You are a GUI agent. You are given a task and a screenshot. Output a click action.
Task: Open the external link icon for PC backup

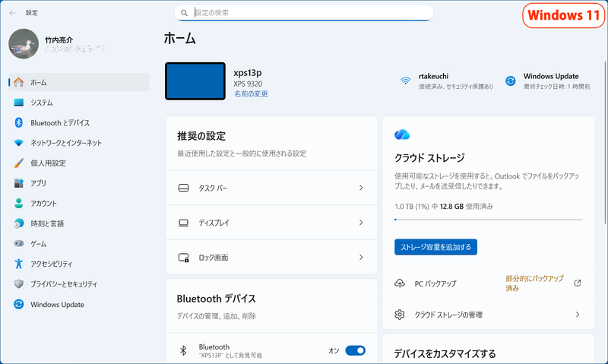(x=578, y=283)
